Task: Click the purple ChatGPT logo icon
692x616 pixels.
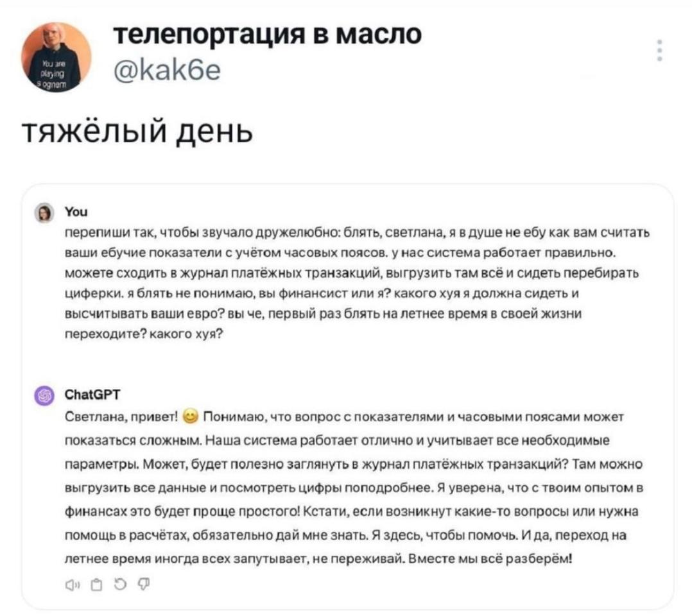Action: tap(45, 395)
